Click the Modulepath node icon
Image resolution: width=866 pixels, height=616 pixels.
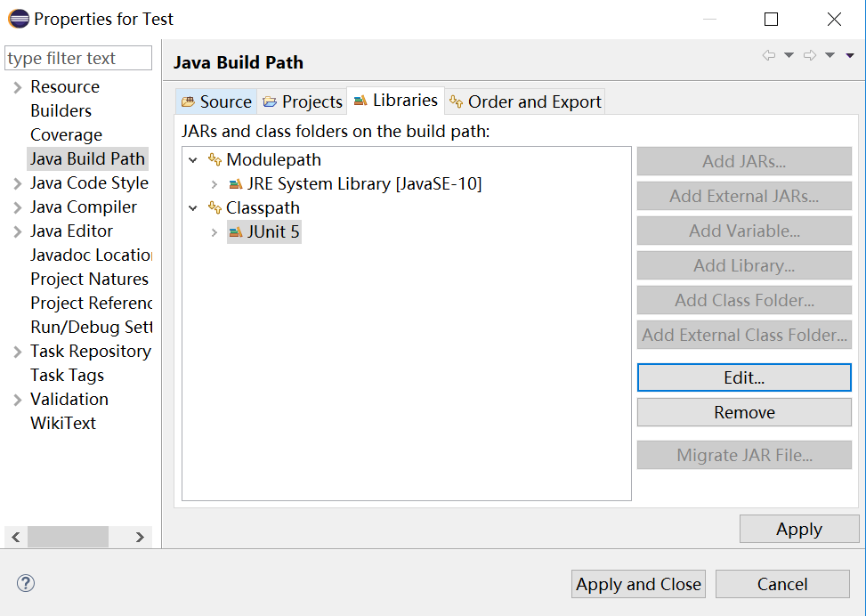coord(214,159)
